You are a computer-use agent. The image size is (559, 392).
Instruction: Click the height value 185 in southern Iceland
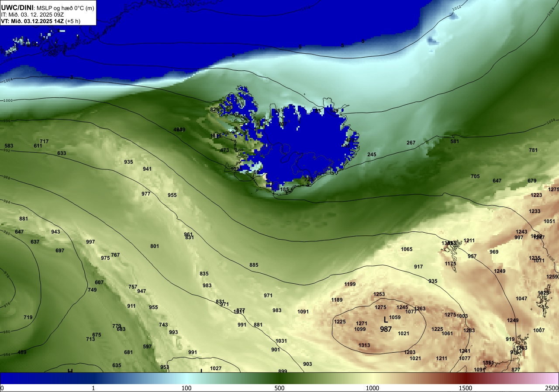[284, 189]
